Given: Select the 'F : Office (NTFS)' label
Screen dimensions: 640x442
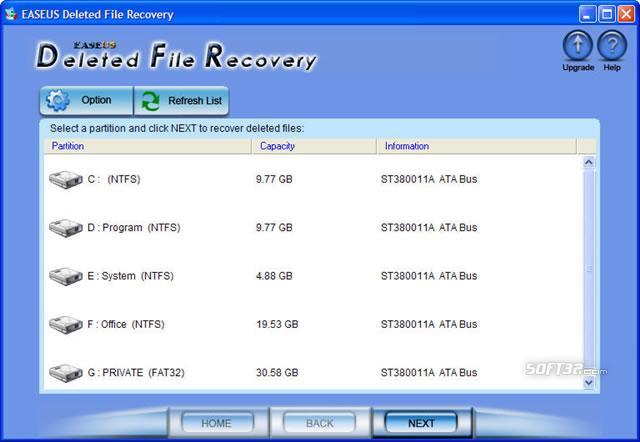Looking at the screenshot, I should 126,324.
